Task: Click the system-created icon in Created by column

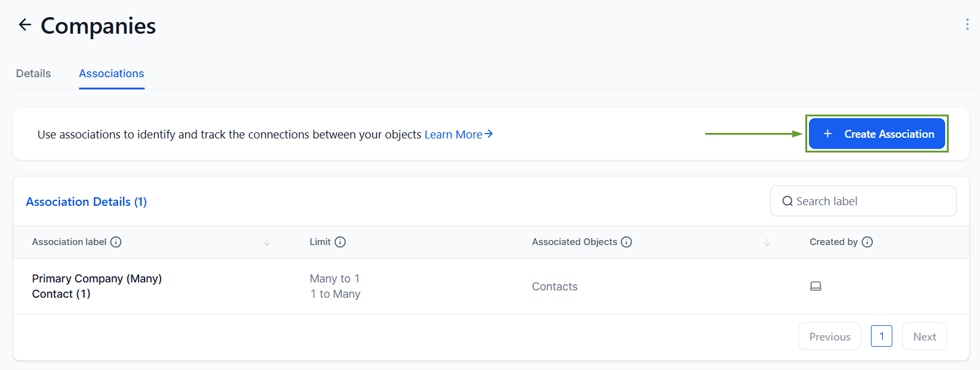Action: (816, 286)
